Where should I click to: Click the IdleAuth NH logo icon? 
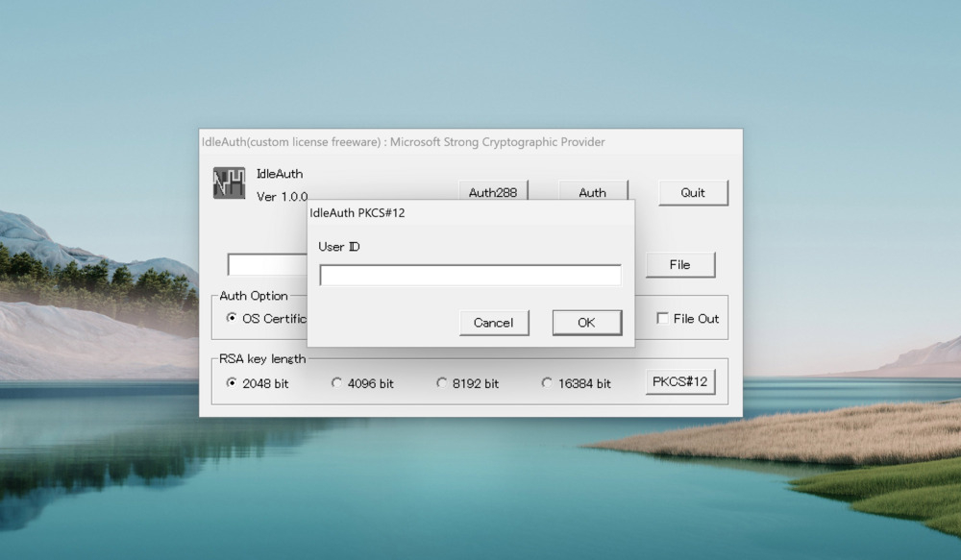click(x=230, y=183)
